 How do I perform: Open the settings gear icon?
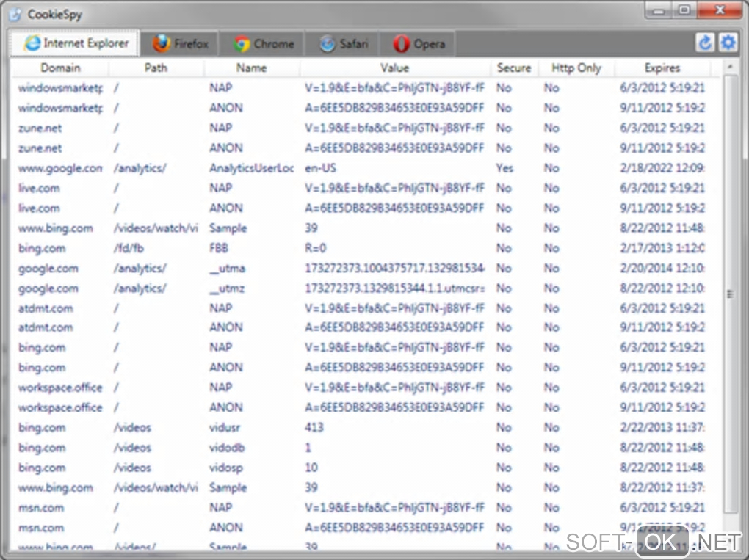(x=728, y=43)
